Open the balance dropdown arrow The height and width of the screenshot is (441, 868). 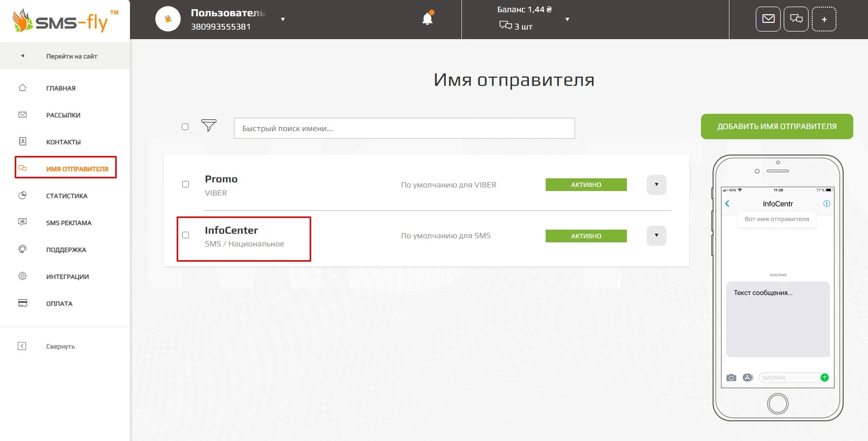pyautogui.click(x=567, y=19)
